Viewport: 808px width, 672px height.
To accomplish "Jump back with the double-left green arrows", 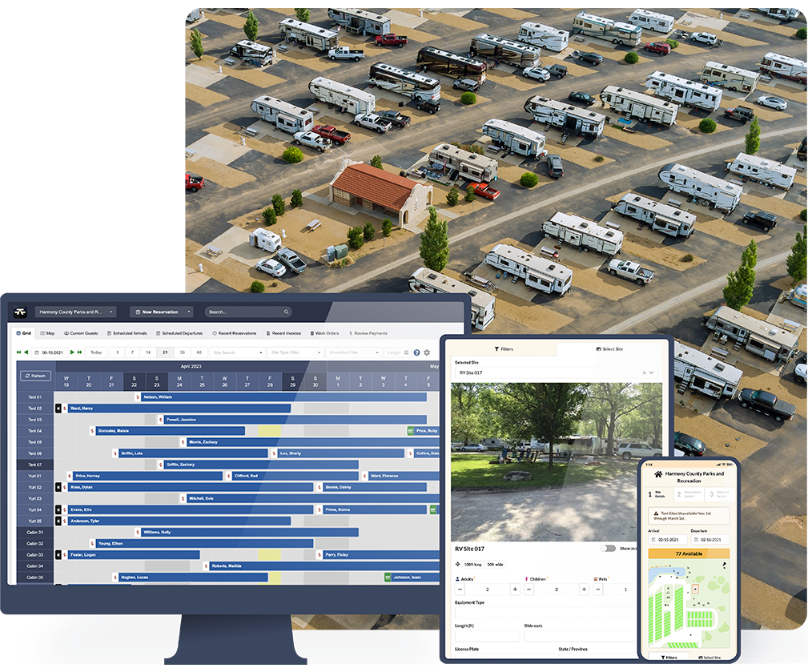I will (19, 352).
